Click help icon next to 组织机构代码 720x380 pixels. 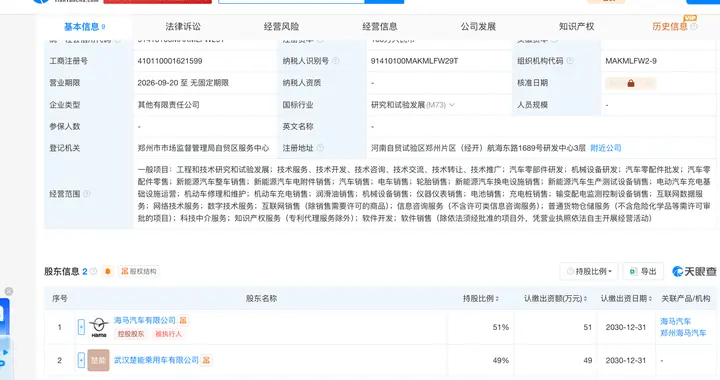click(570, 61)
